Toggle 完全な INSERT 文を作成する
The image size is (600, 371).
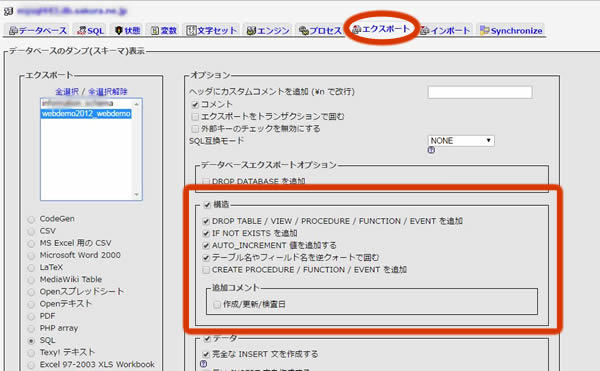(x=206, y=355)
